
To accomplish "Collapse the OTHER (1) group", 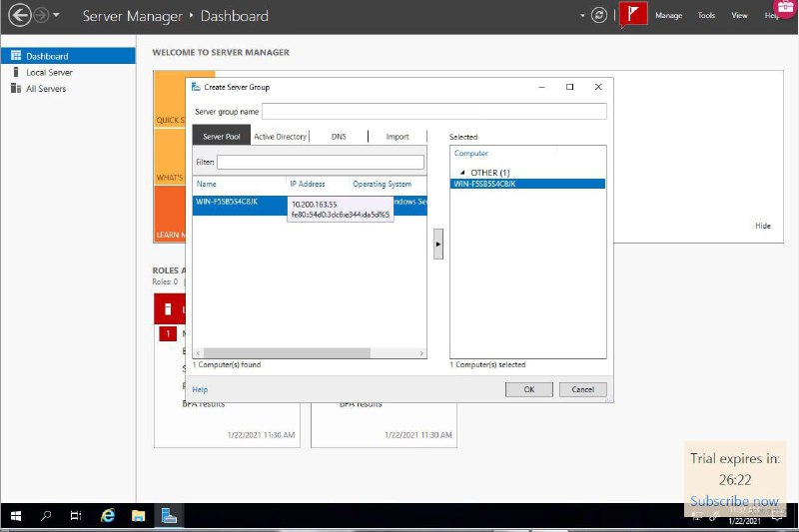I will 462,173.
